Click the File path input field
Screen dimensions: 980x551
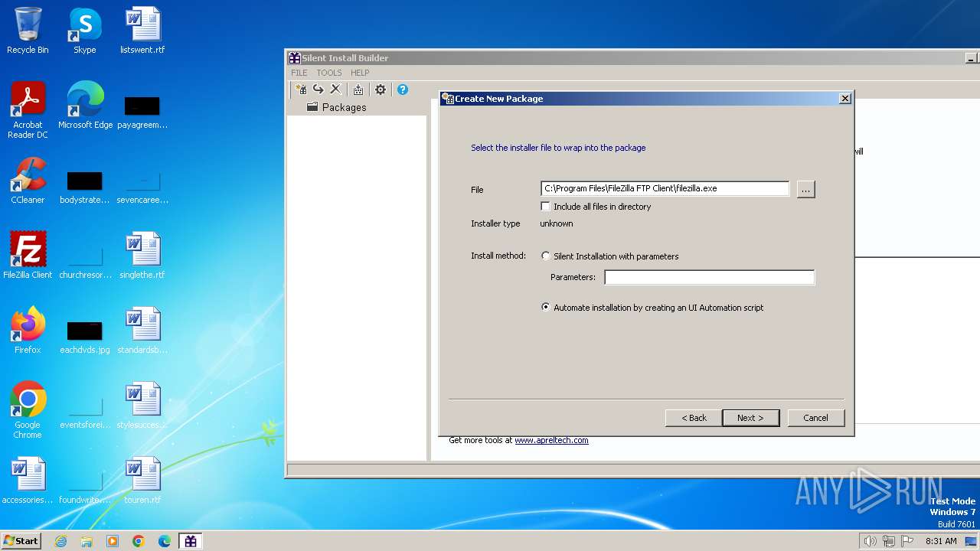point(665,188)
